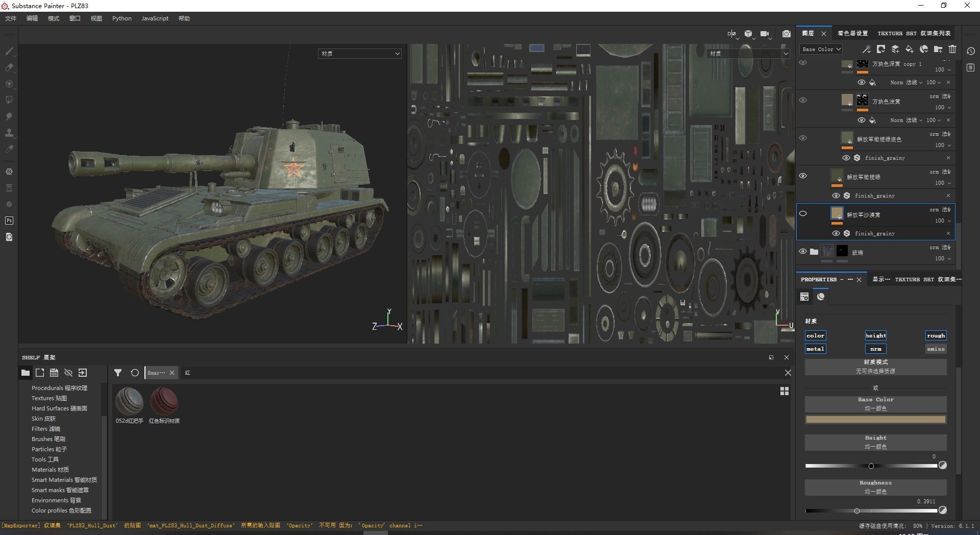Click the Roughness 均一颜色 button
Viewport: 980px width, 535px height.
click(x=875, y=487)
